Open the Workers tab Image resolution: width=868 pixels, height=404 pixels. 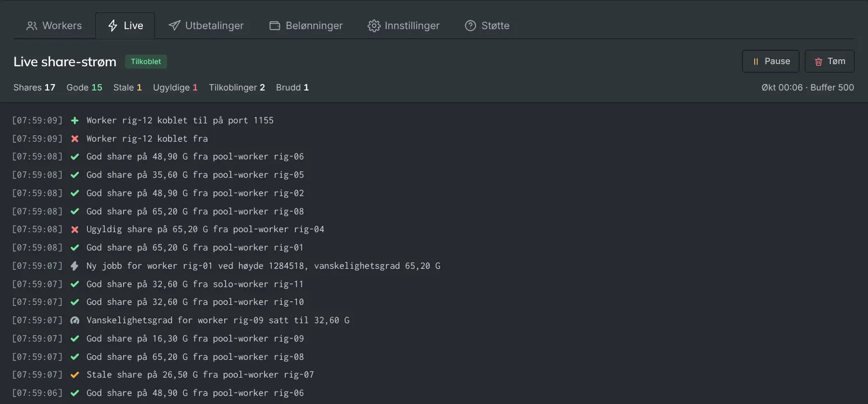[x=54, y=26]
